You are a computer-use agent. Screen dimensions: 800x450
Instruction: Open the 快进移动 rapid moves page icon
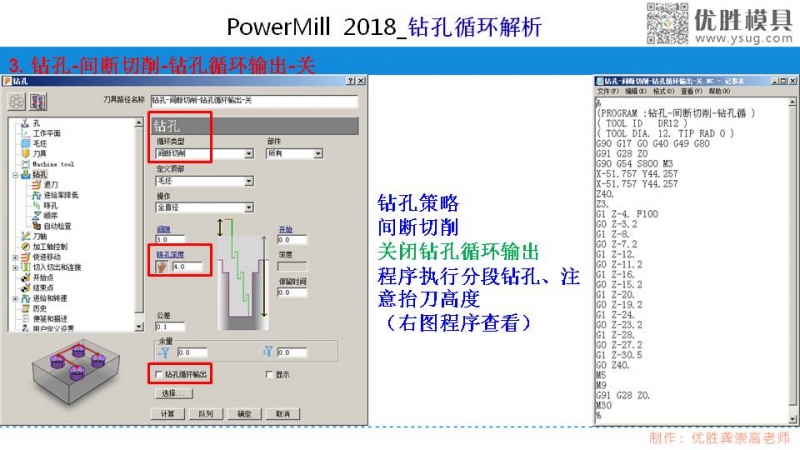(26, 257)
